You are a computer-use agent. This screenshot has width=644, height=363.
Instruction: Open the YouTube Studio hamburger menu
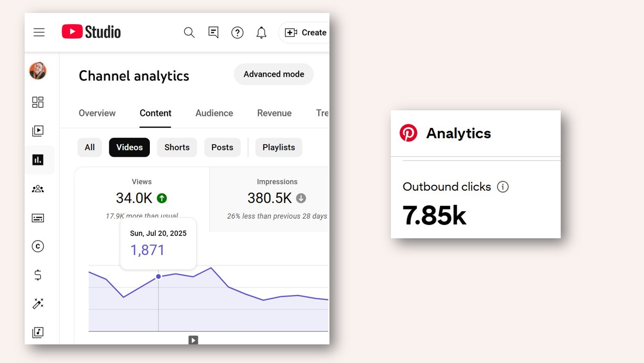39,32
